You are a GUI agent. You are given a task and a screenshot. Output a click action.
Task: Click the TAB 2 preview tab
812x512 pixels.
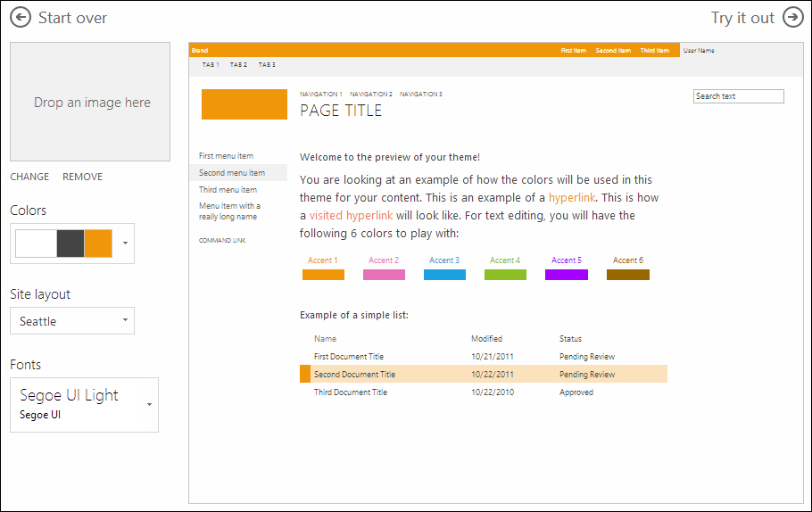pos(238,65)
